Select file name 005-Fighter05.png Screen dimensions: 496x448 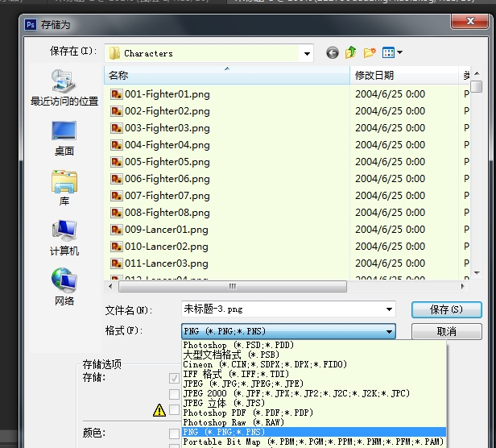click(167, 162)
